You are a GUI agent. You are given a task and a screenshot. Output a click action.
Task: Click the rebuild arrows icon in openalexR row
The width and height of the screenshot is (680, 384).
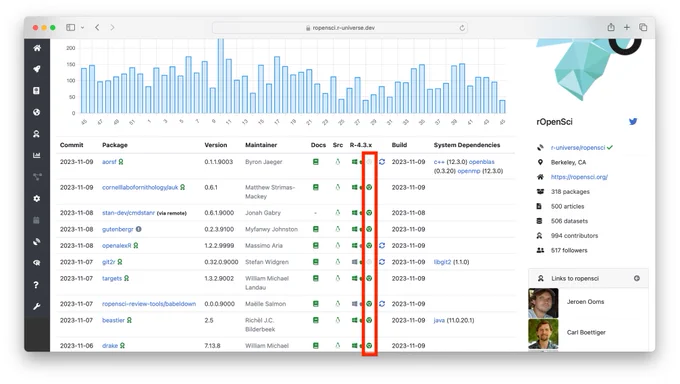[x=382, y=246]
